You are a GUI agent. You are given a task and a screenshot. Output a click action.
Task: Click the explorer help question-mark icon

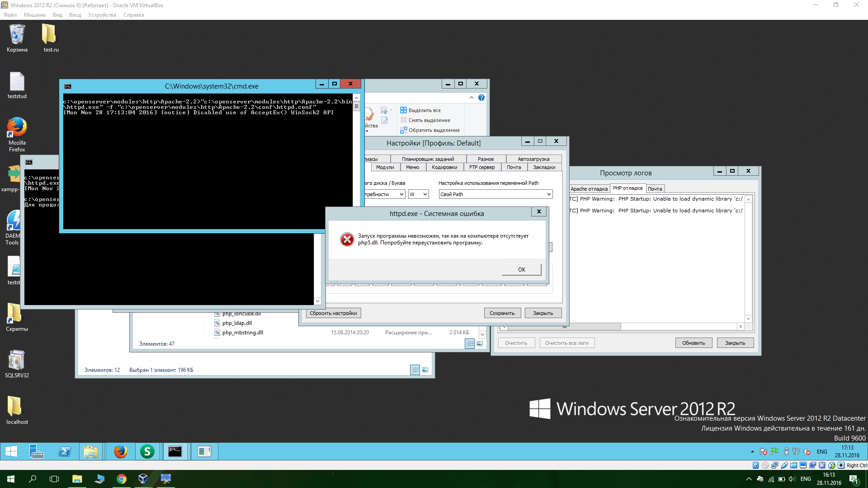[x=481, y=98]
